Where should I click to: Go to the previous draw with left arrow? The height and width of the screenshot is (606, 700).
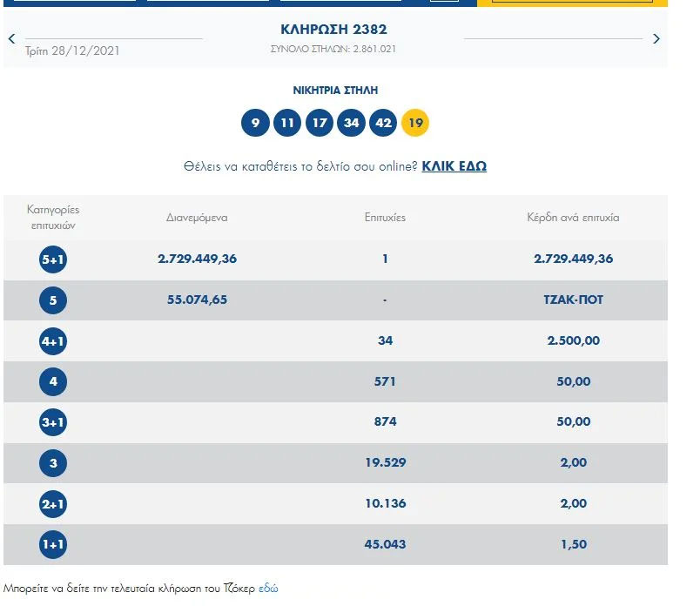[x=11, y=38]
